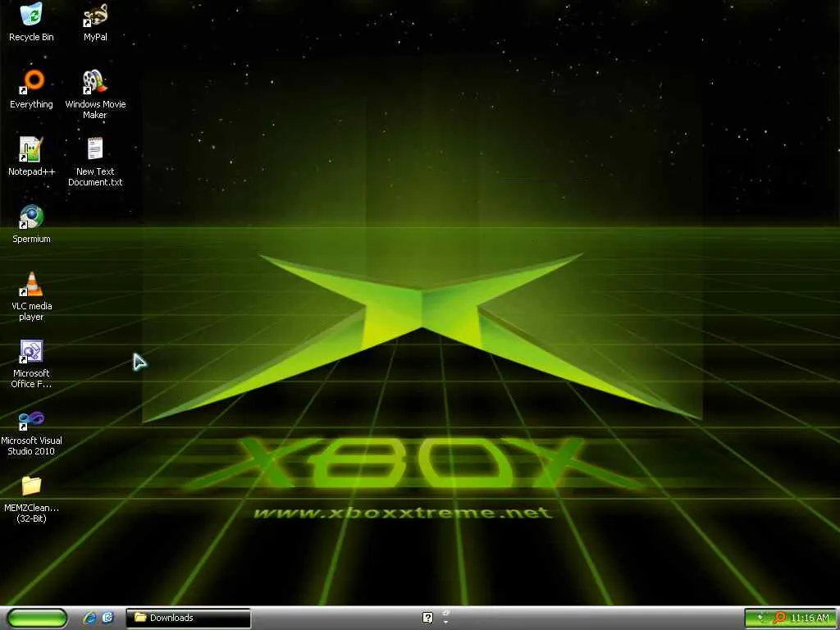
Task: Open the green Start button
Action: pyautogui.click(x=37, y=618)
